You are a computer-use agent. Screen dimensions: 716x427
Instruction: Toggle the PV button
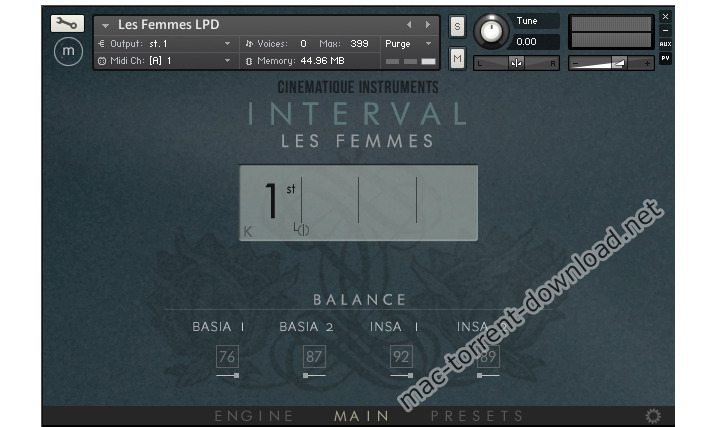pyautogui.click(x=665, y=58)
